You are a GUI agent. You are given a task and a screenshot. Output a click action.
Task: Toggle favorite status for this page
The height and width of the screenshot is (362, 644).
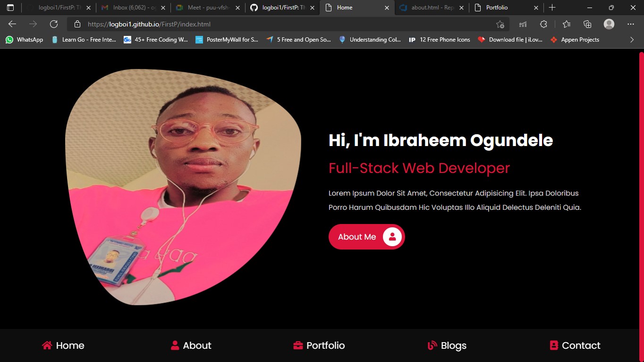click(500, 24)
